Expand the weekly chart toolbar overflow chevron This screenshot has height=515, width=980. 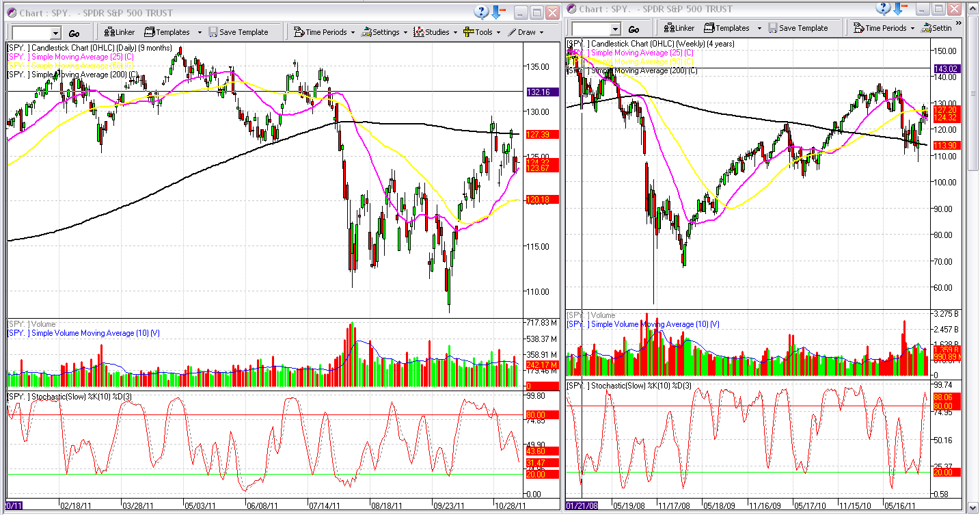point(958,23)
